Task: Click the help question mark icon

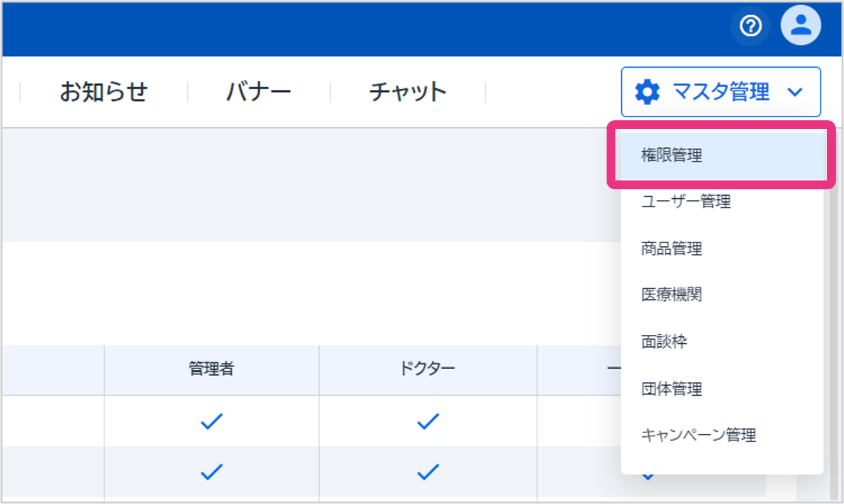Action: click(x=750, y=27)
